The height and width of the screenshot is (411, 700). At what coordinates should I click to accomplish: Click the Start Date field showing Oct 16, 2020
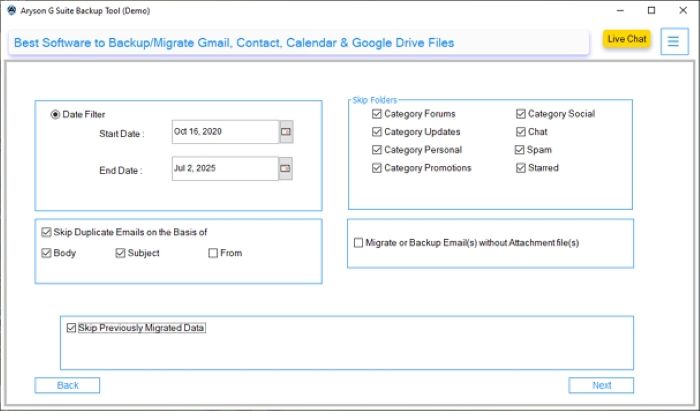coord(225,132)
